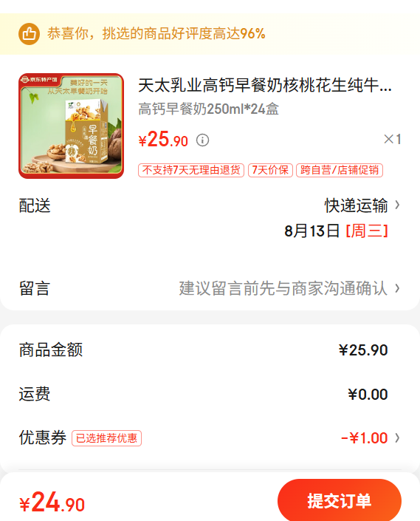Click the 快递运输 shipping method label
The height and width of the screenshot is (521, 420).
click(x=356, y=205)
